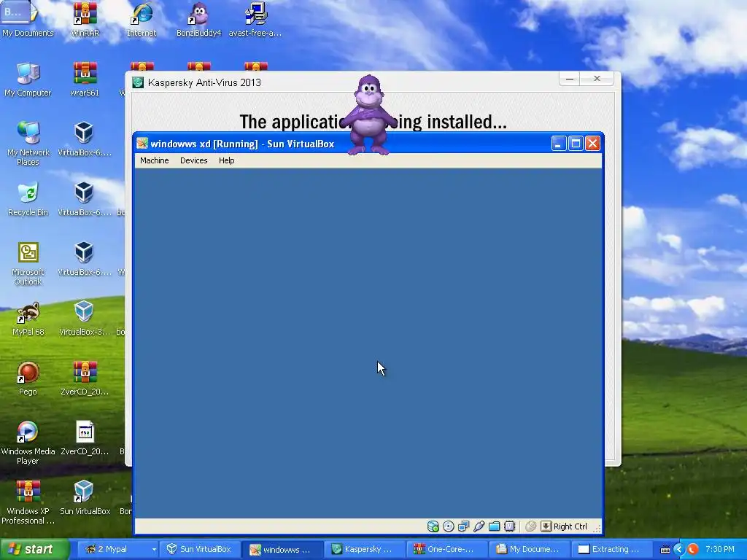Viewport: 747px width, 560px height.
Task: Select the wrar561 archive icon
Action: pos(85,79)
